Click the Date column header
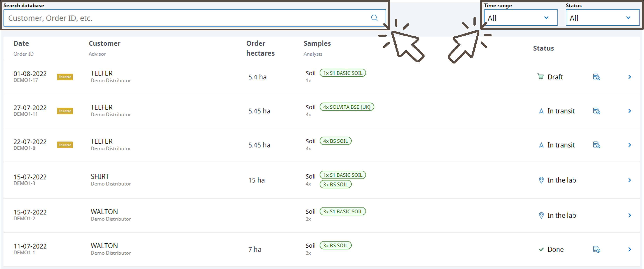Screen dimensions: 644x269 (21, 43)
